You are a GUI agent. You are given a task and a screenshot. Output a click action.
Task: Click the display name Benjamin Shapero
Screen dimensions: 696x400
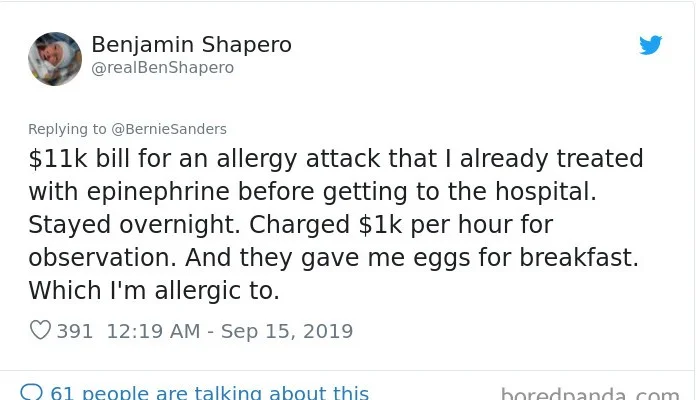[191, 45]
